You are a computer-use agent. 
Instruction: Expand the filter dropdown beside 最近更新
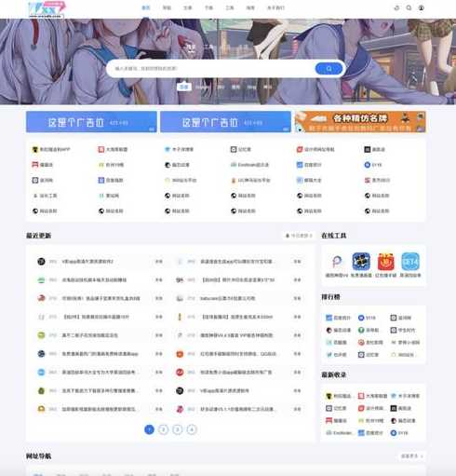point(299,236)
